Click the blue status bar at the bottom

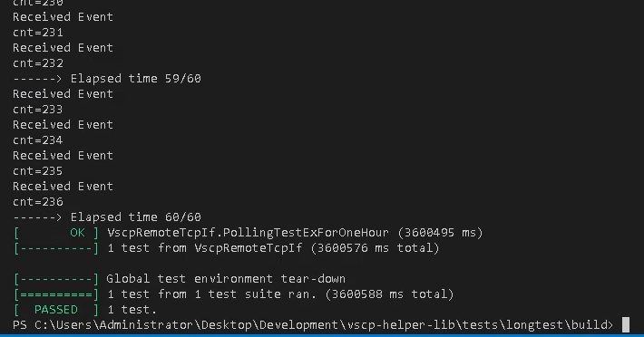[322, 335]
